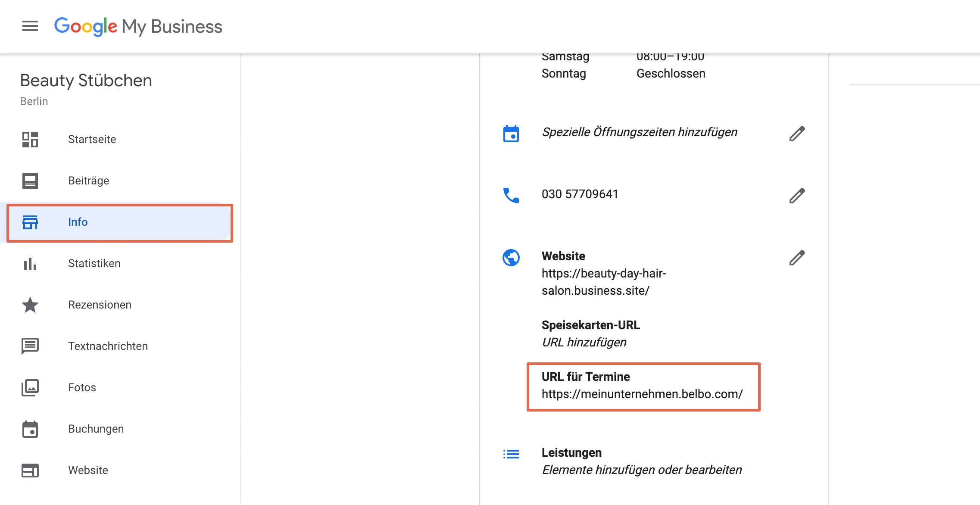This screenshot has width=980, height=505.
Task: Click the globe website icon
Action: tap(511, 258)
